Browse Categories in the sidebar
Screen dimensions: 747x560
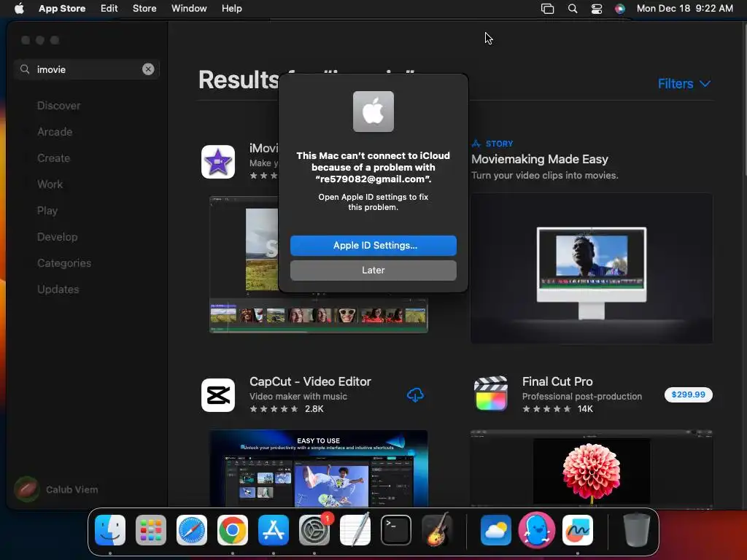click(x=64, y=262)
